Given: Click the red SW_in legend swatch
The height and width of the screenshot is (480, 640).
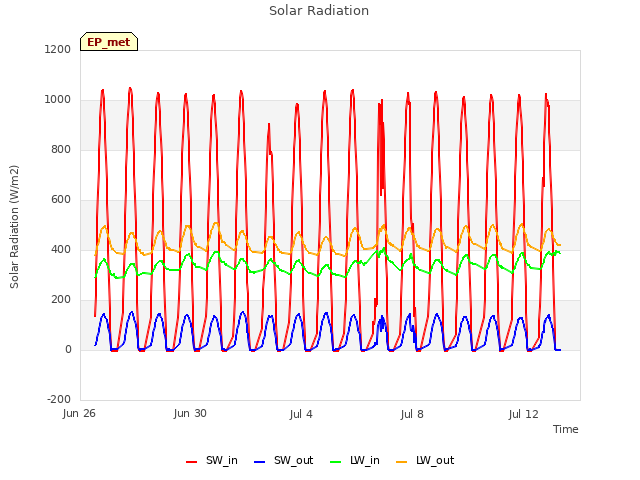Looking at the screenshot, I should 191,462.
